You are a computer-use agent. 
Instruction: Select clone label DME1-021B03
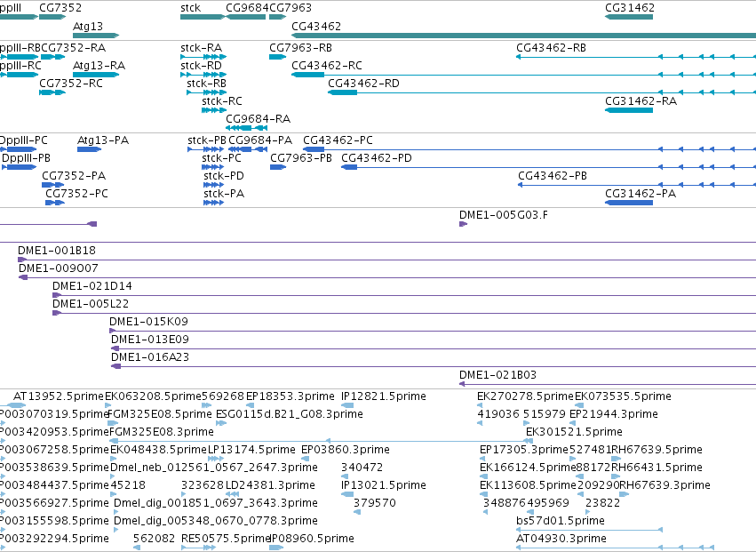pos(497,376)
